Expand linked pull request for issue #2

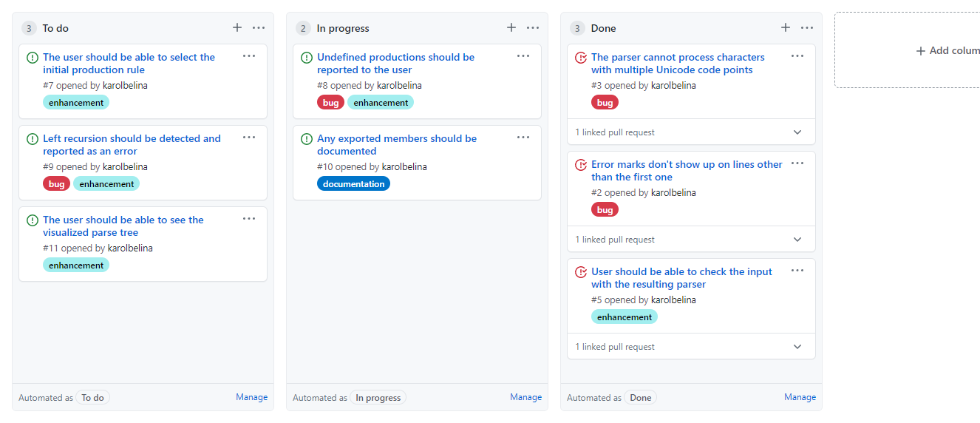pos(797,240)
